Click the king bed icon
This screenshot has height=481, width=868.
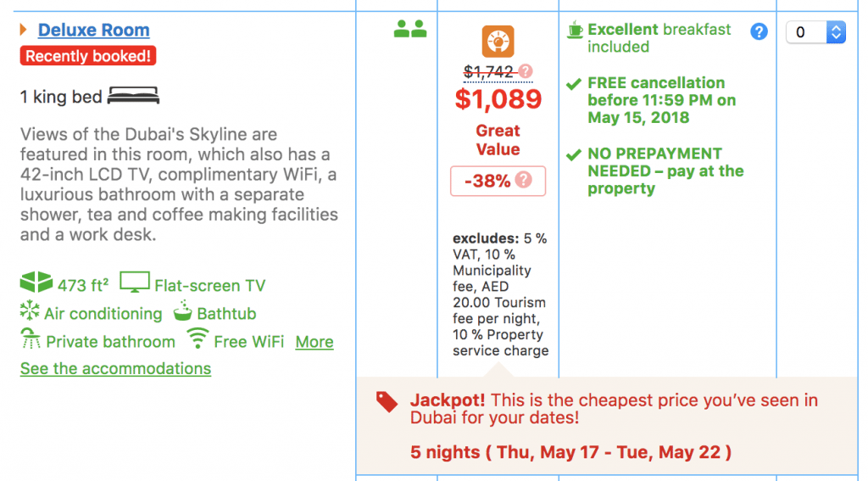(x=133, y=96)
